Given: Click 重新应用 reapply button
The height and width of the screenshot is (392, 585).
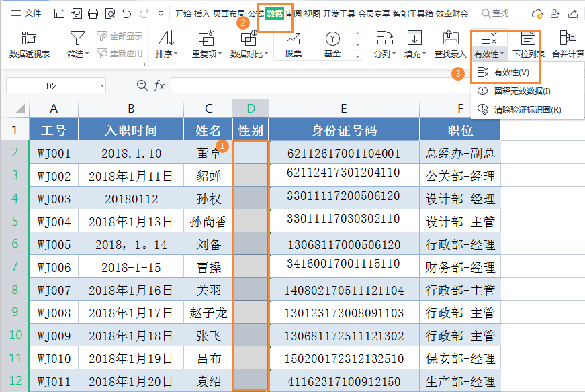Looking at the screenshot, I should pos(120,53).
